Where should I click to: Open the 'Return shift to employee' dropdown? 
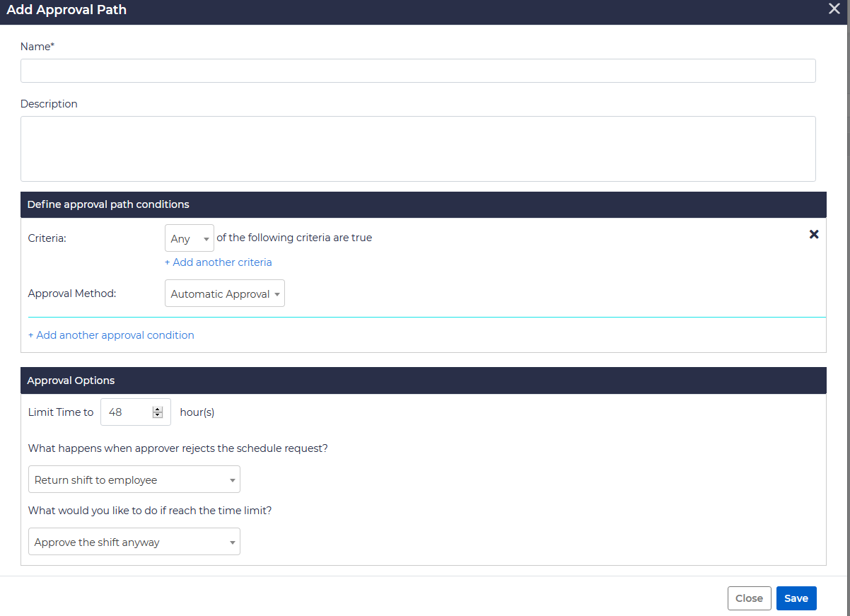(x=134, y=480)
